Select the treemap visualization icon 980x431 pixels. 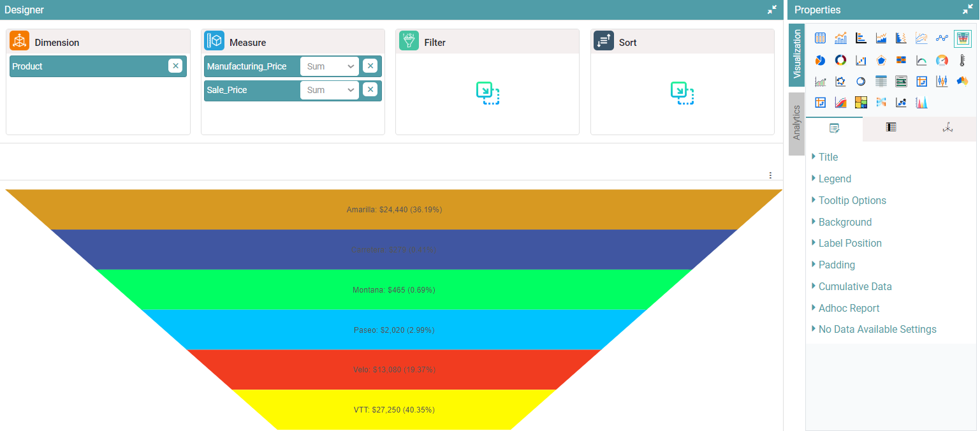click(x=861, y=102)
